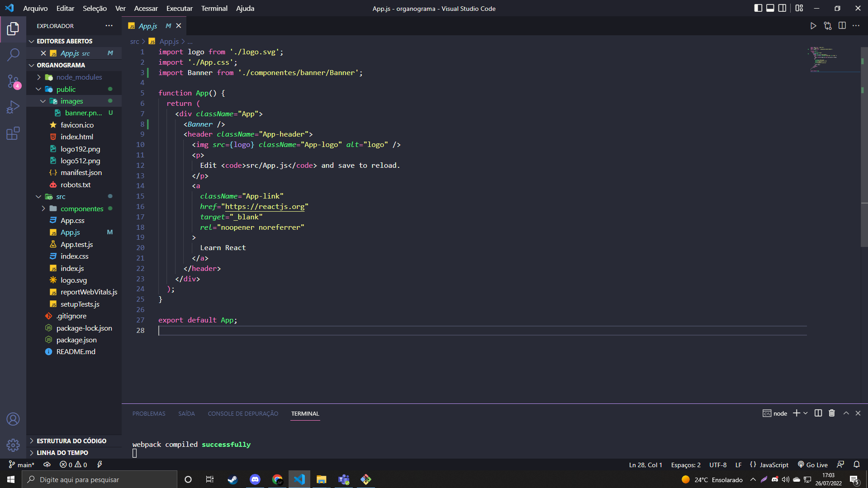Open Explorer views and more actions ellipsis
This screenshot has width=868, height=488.
point(109,26)
